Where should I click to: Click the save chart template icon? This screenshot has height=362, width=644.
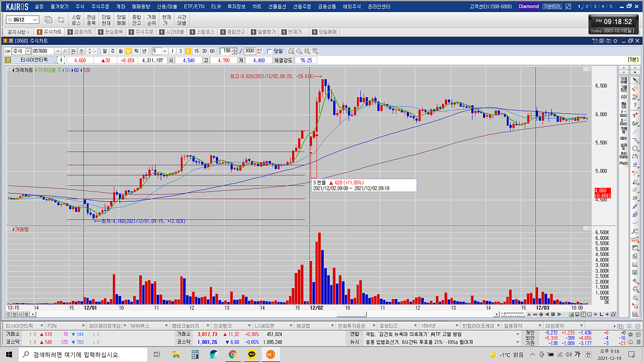307,51
